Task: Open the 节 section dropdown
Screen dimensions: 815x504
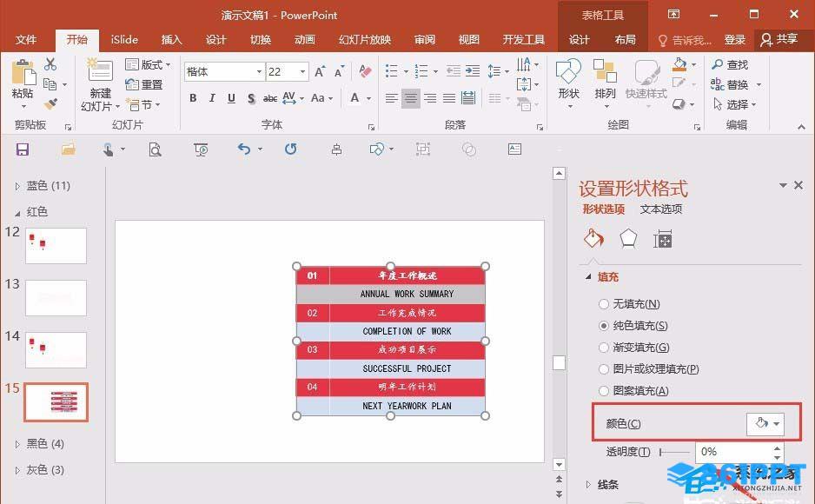Action: tap(143, 105)
